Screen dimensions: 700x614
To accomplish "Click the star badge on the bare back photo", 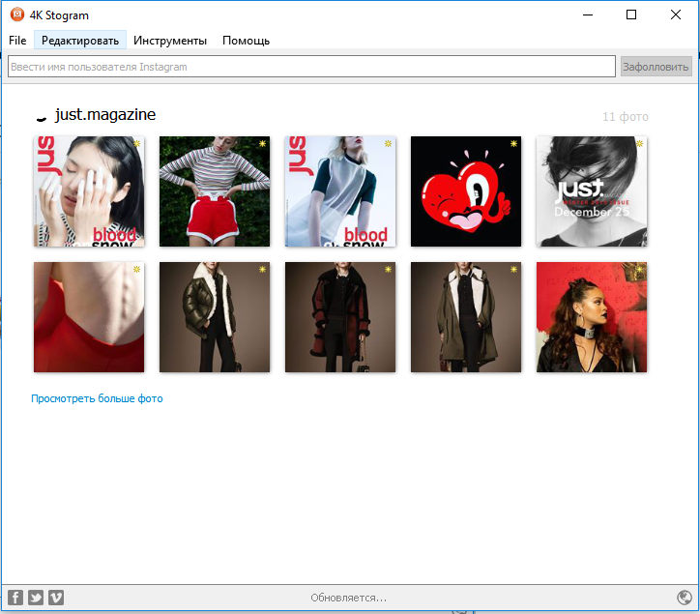I will click(x=137, y=269).
